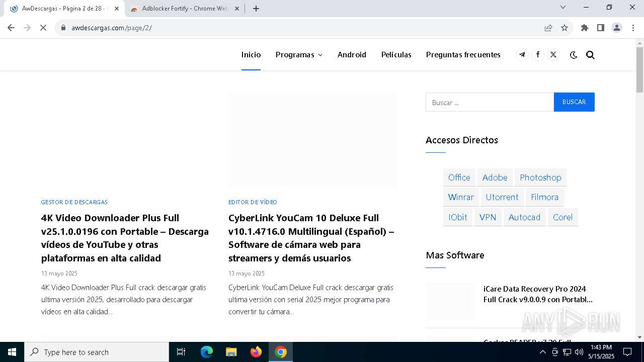644x362 pixels.
Task: Open site search magnifier icon
Action: [x=590, y=55]
